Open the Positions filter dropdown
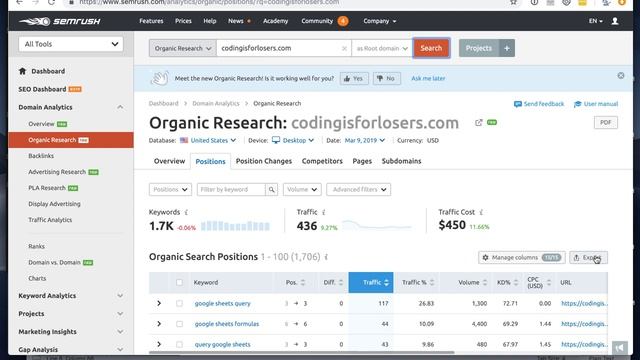This screenshot has height=360, width=640. [170, 189]
